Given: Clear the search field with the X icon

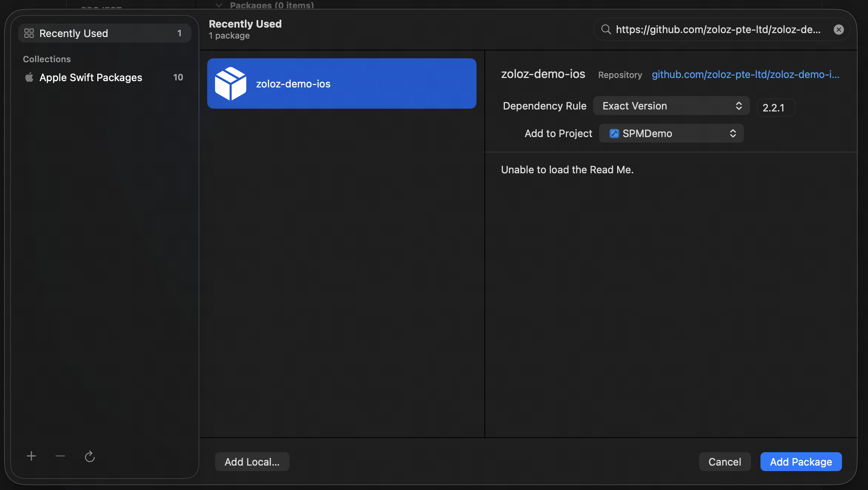Looking at the screenshot, I should pyautogui.click(x=839, y=30).
